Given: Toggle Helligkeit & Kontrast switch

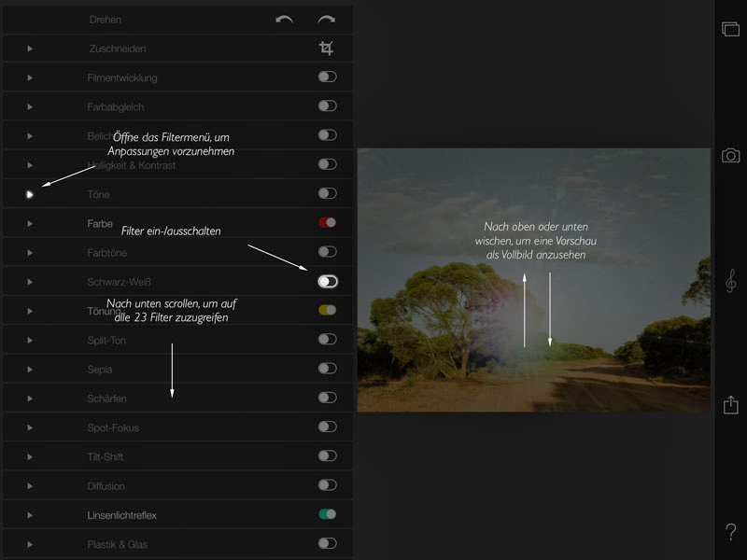Looking at the screenshot, I should [x=328, y=164].
